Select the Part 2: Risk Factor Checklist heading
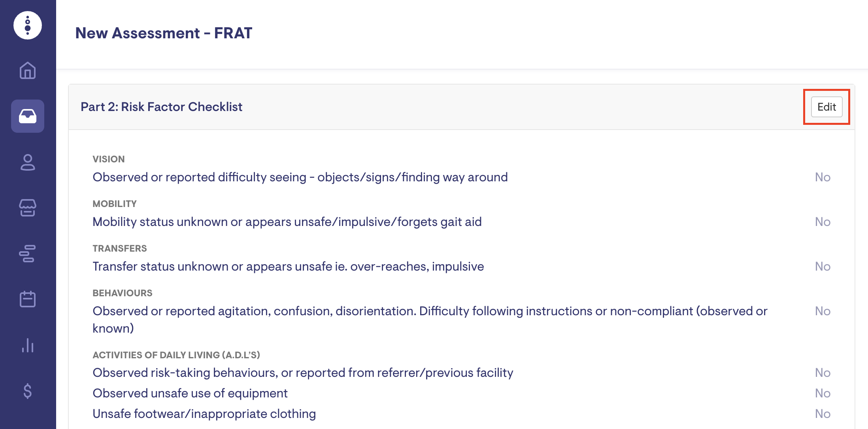This screenshot has width=868, height=429. (x=161, y=107)
